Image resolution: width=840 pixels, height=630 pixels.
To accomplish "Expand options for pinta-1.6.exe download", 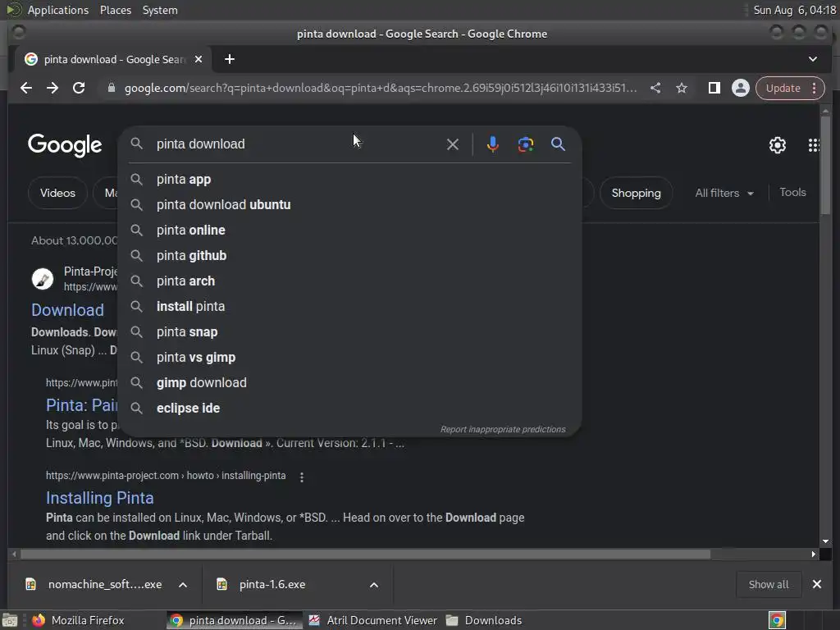I will pos(374,584).
